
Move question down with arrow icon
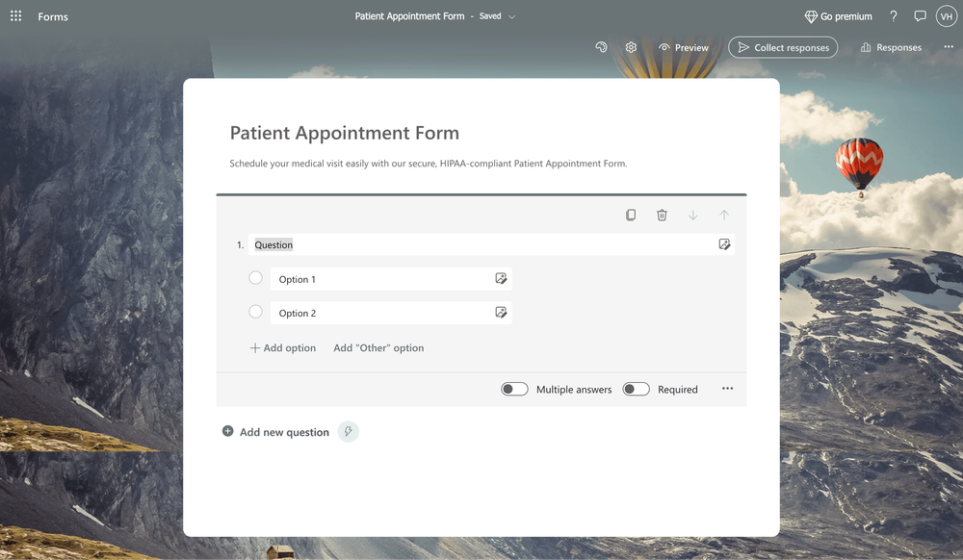point(692,215)
